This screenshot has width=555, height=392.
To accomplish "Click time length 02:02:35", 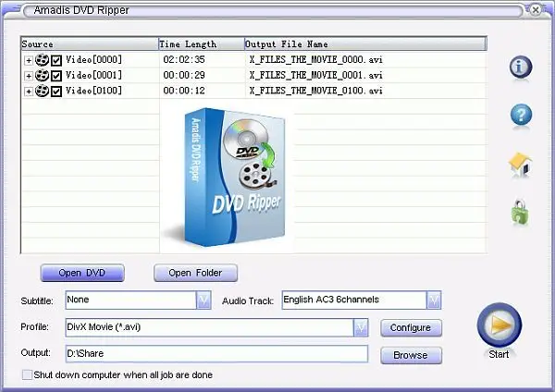I will [x=184, y=59].
